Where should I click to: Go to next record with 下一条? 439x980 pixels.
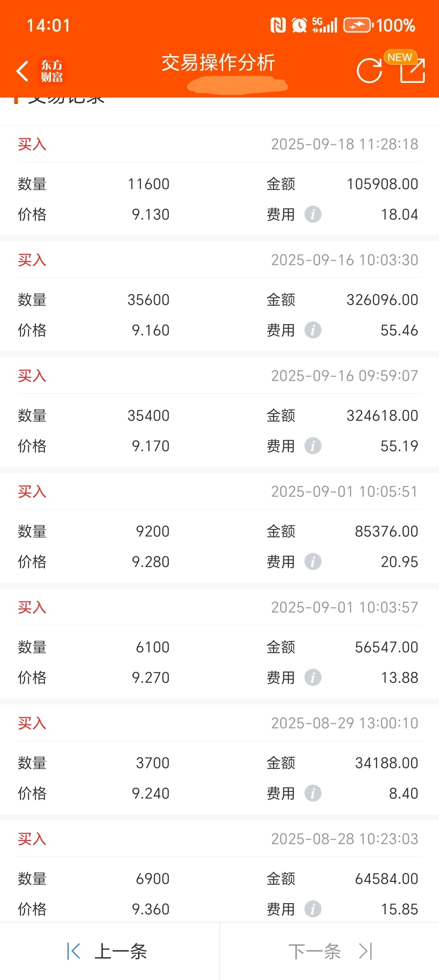330,951
